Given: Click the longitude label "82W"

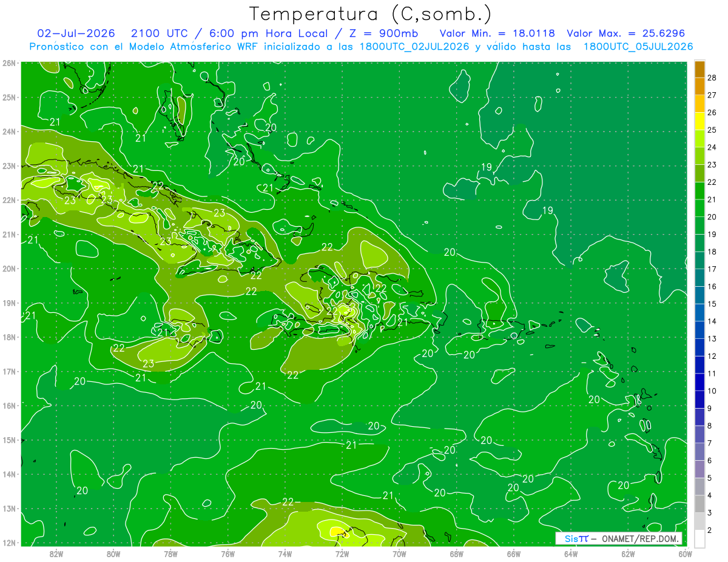Looking at the screenshot, I should 56,554.
